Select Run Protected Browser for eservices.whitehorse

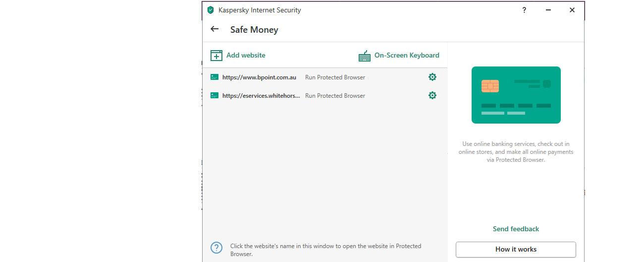335,96
